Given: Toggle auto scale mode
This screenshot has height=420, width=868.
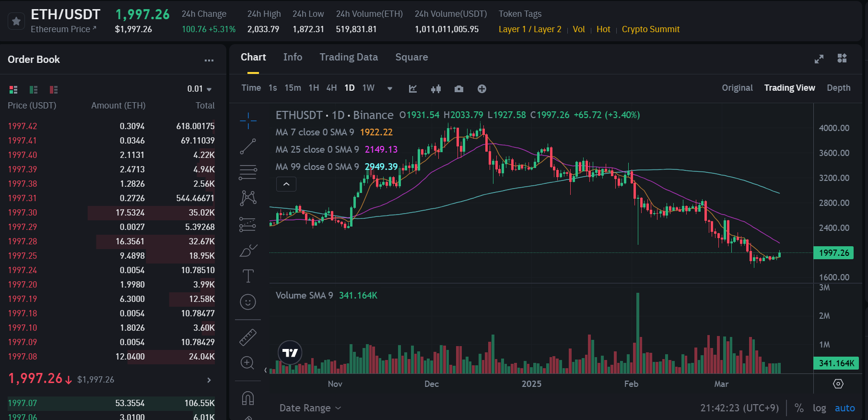Looking at the screenshot, I should (845, 408).
